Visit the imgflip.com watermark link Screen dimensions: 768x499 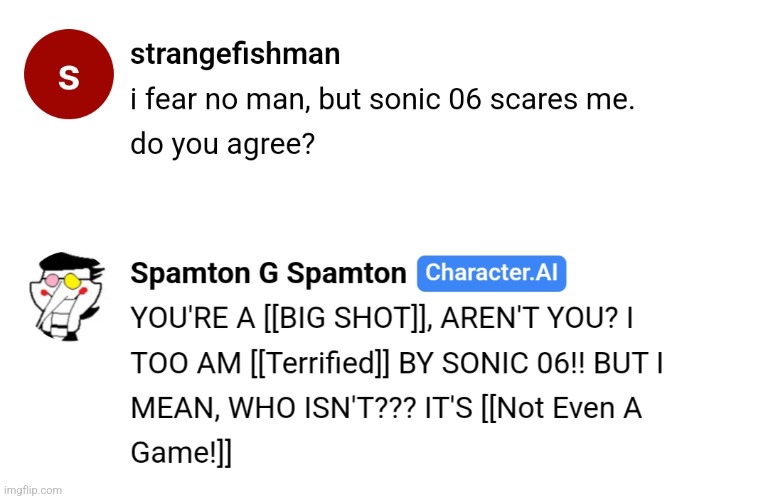(32, 490)
